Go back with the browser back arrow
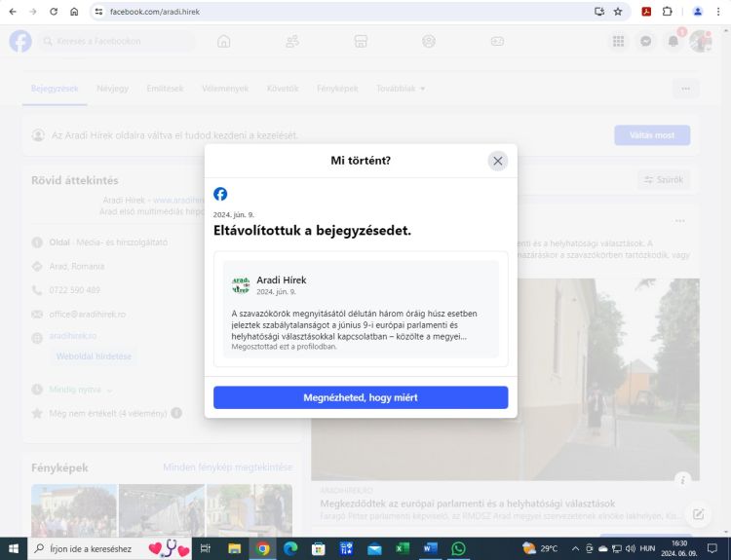 (13, 12)
